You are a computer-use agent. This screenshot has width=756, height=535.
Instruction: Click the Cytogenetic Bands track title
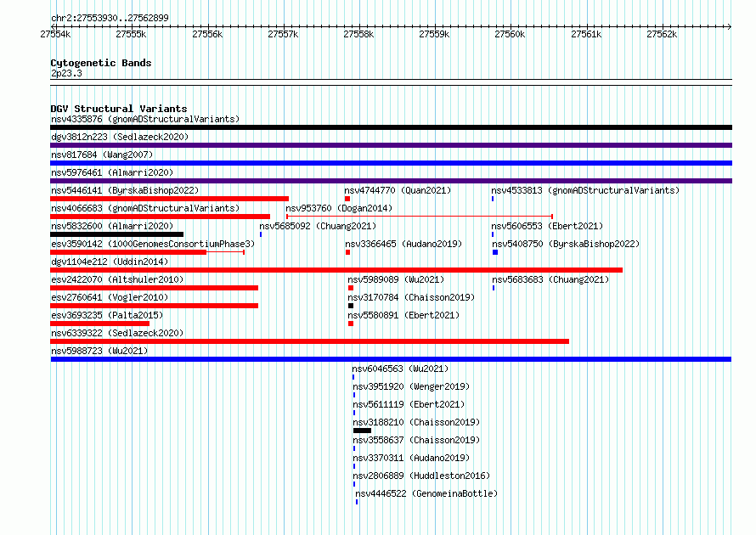pos(101,63)
